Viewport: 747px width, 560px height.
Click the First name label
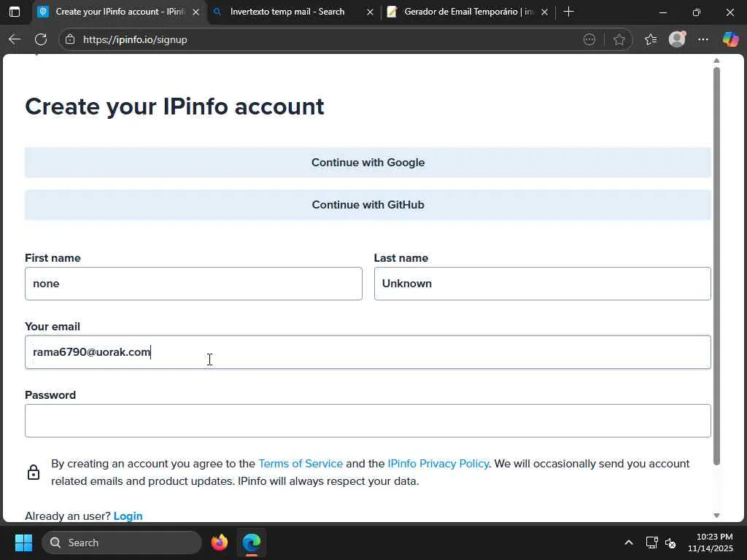[53, 258]
